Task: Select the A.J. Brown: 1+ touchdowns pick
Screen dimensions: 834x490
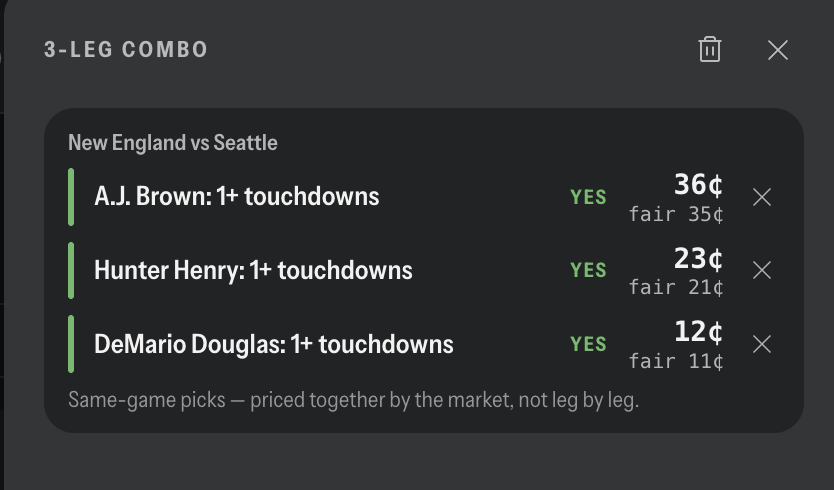Action: (237, 196)
